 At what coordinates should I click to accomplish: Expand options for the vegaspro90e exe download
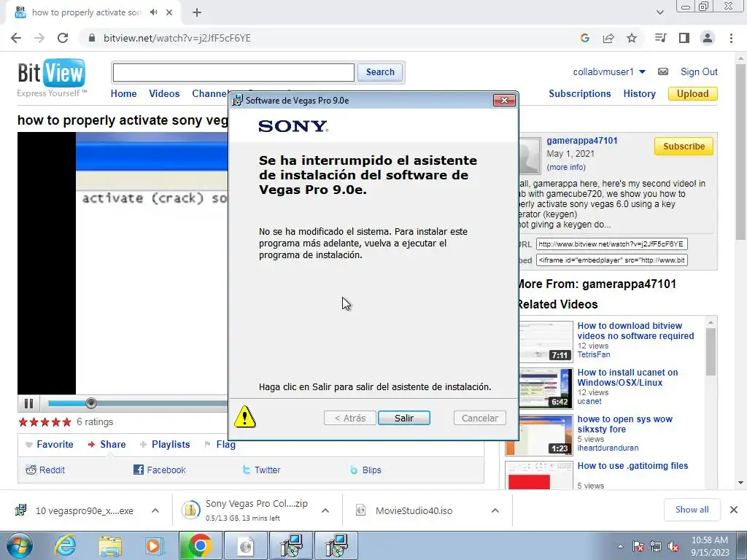point(155,510)
